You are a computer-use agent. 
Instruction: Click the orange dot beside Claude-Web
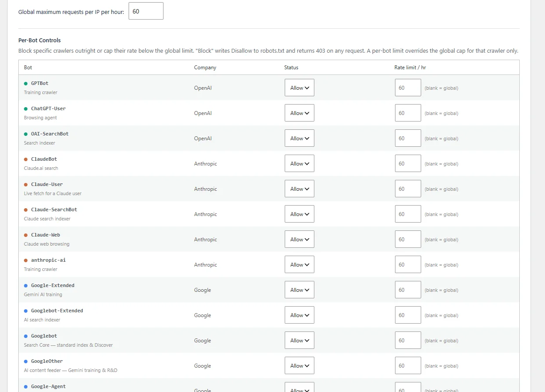coord(26,235)
